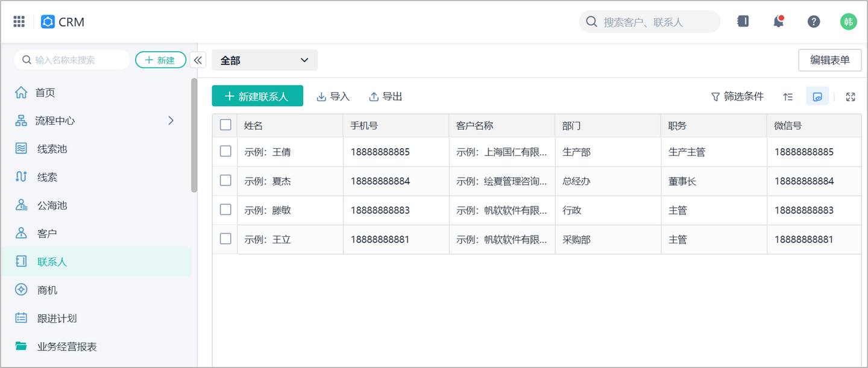Click the green 韩 avatar badge
Screen dimensions: 868x368
pos(848,21)
